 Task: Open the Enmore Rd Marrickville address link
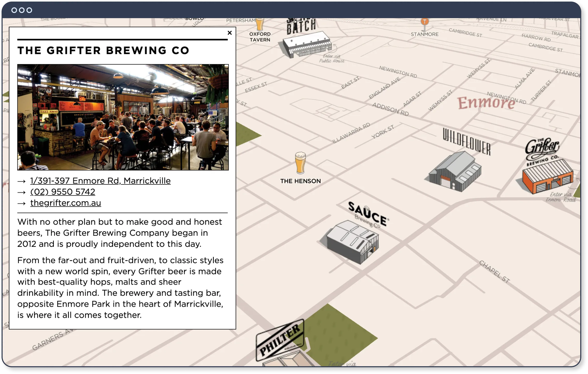coord(100,181)
